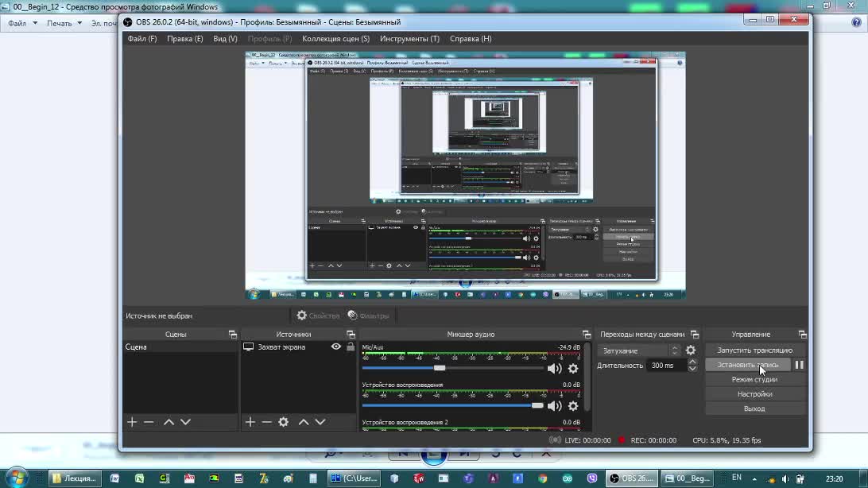This screenshot has width=868, height=488.
Task: Click the OBS logo in the title bar
Action: (127, 22)
